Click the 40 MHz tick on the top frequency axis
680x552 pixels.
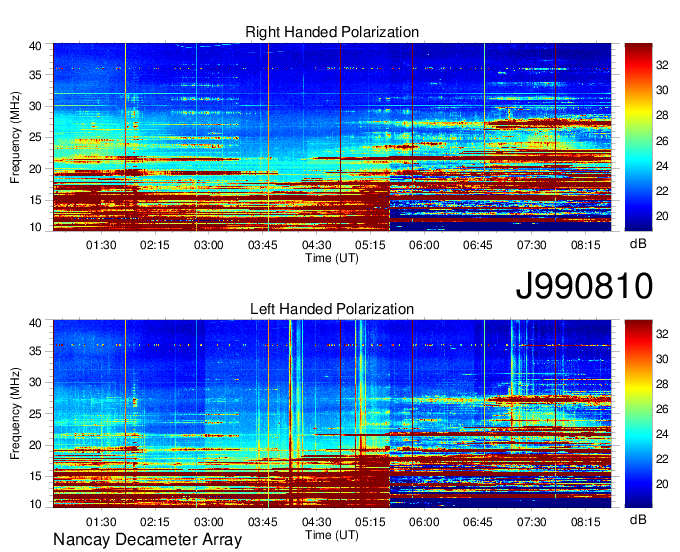pos(35,46)
